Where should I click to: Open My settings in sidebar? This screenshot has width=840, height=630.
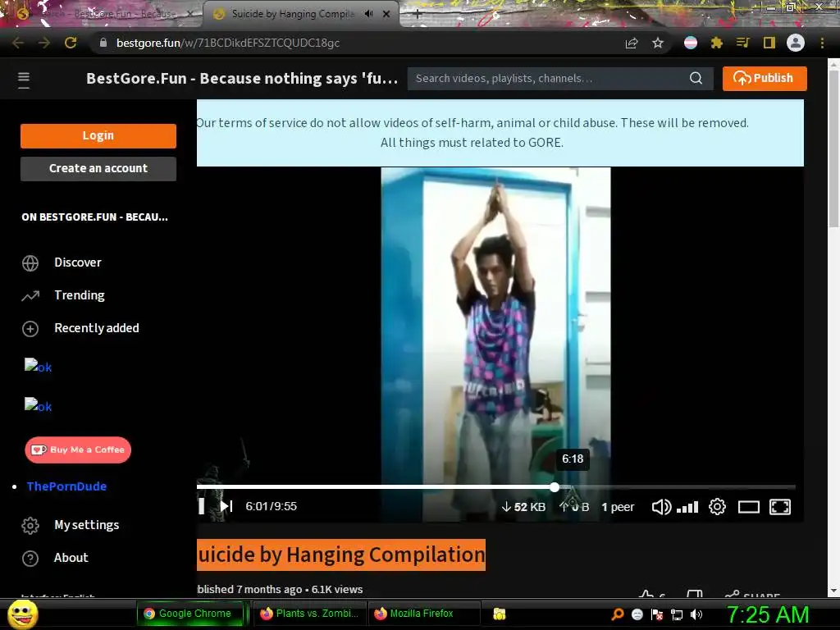(x=86, y=525)
